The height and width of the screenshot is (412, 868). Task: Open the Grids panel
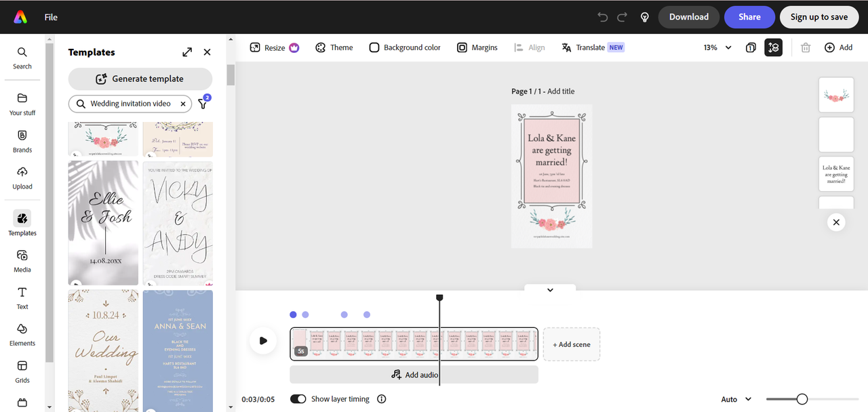(22, 372)
